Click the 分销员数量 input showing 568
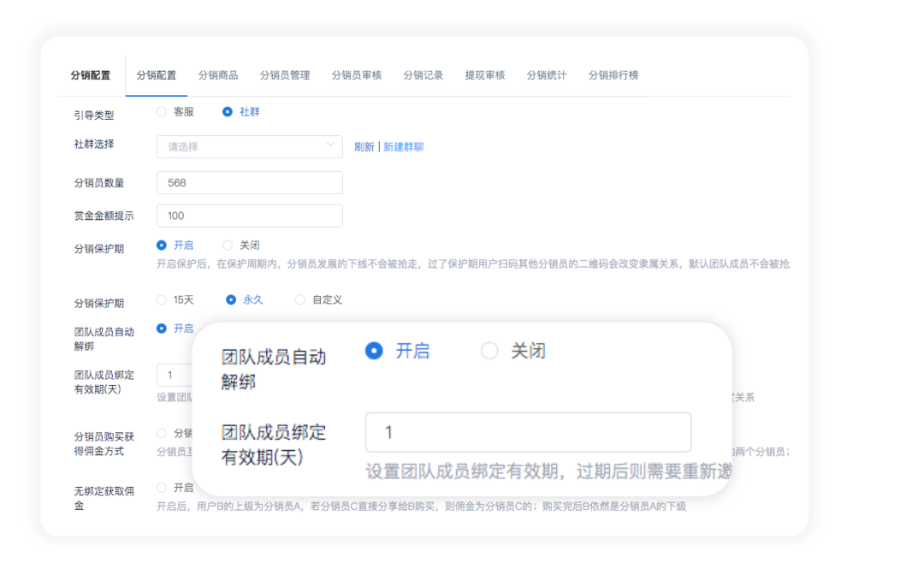Viewport: 924px width, 575px height. [x=248, y=182]
